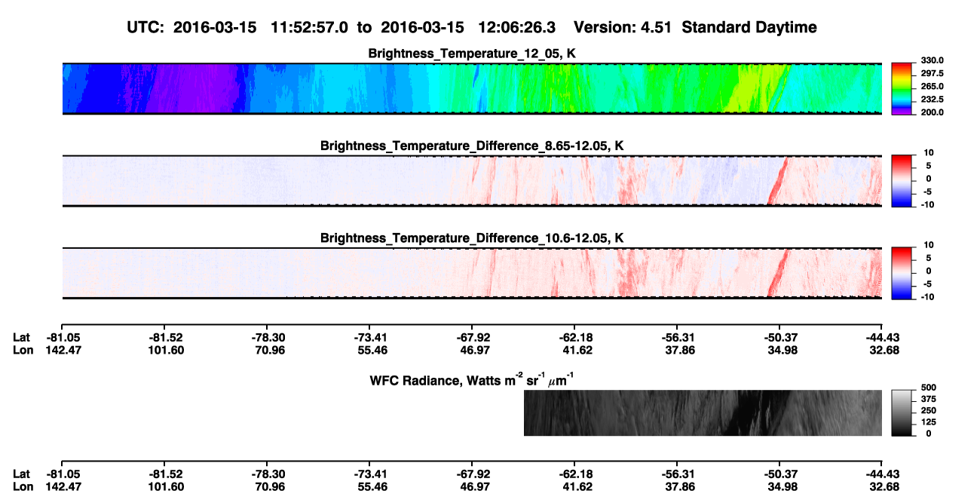Select the grayscale WFC Radiance colorbar
Screen dimensions: 980x503
pos(903,413)
